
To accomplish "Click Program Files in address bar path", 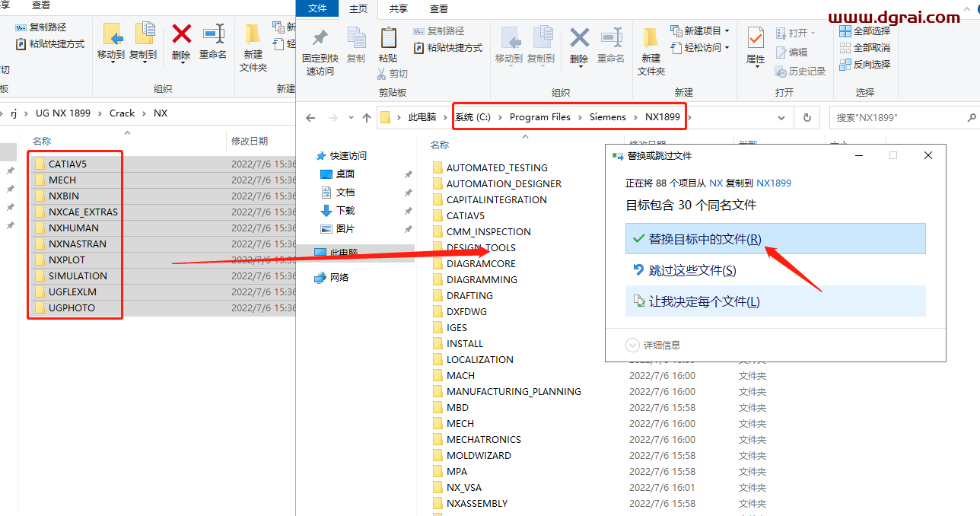I will 539,117.
